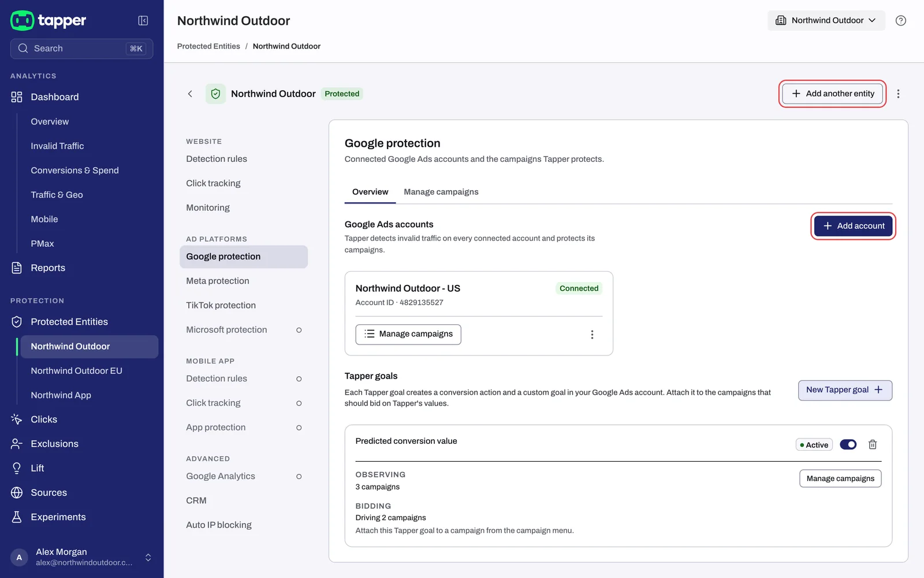Open the Northwind Outdoor workspace dropdown

tap(826, 21)
